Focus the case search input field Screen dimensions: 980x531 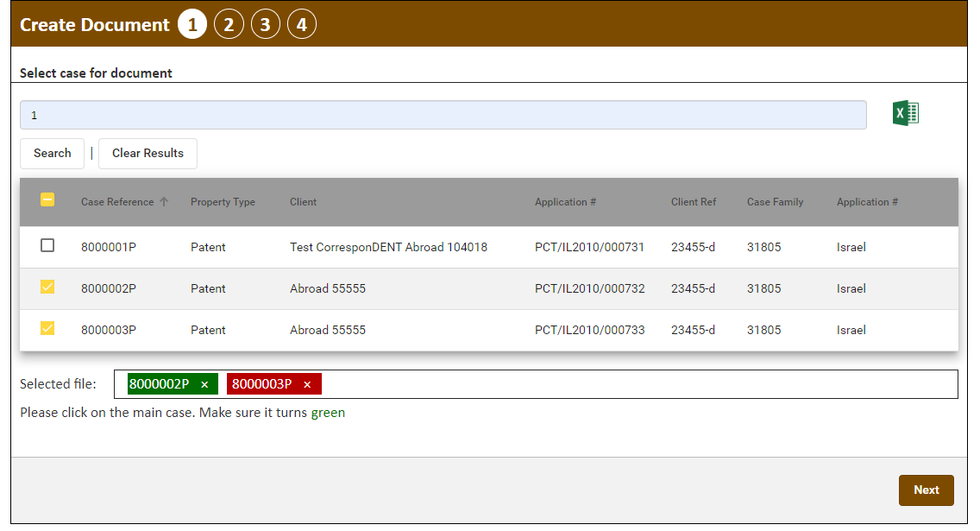[443, 115]
